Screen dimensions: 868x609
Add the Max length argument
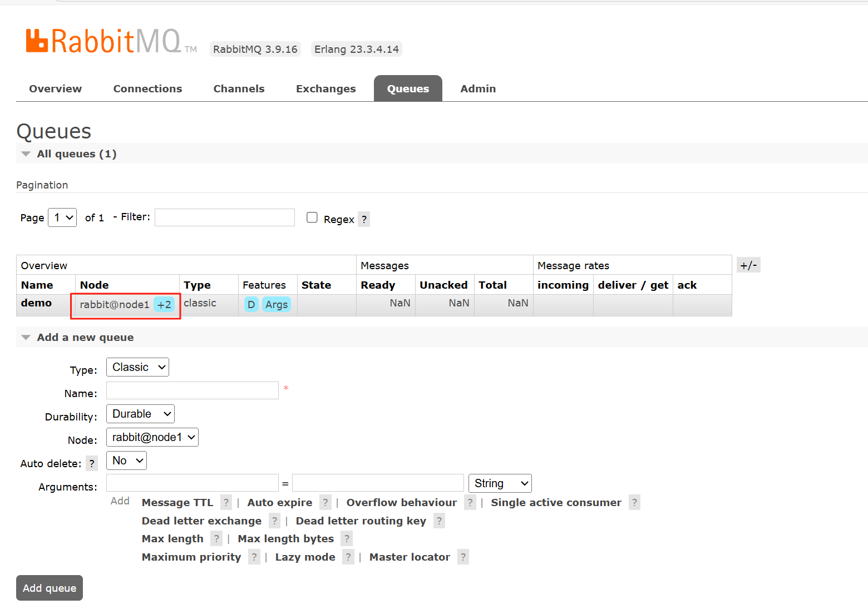click(x=172, y=538)
